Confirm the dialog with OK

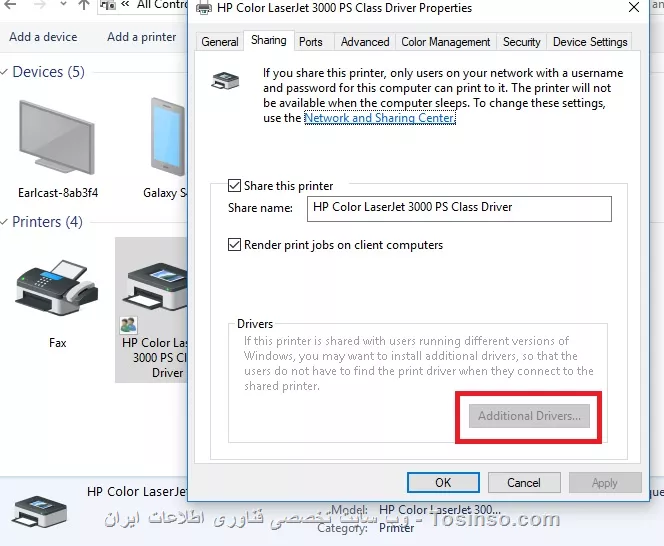coord(443,482)
